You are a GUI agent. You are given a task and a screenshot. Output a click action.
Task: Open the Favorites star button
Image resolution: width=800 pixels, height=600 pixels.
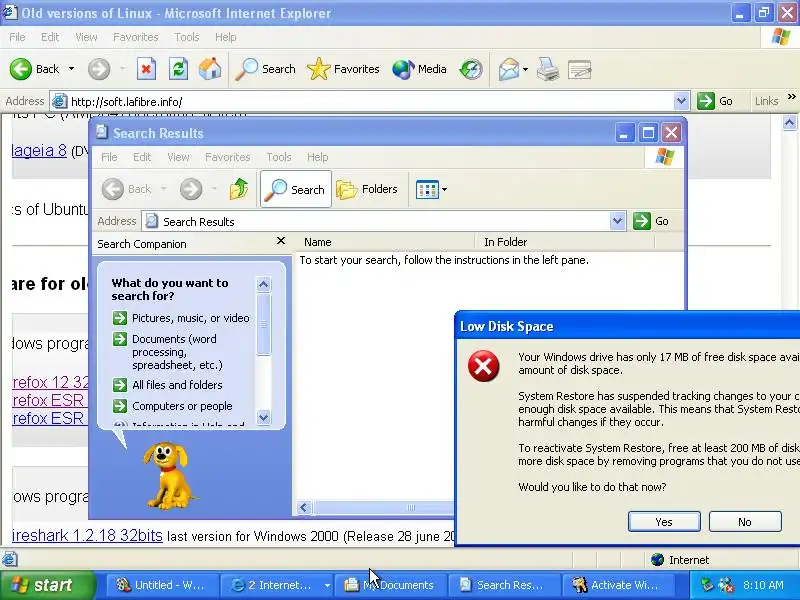343,69
